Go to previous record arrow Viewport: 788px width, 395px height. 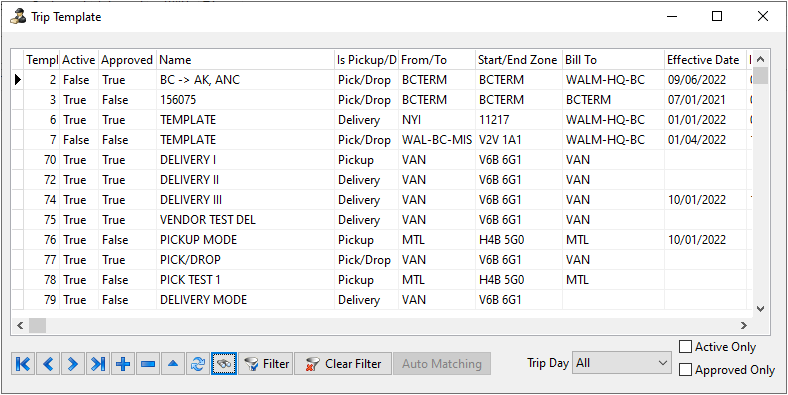pos(48,364)
